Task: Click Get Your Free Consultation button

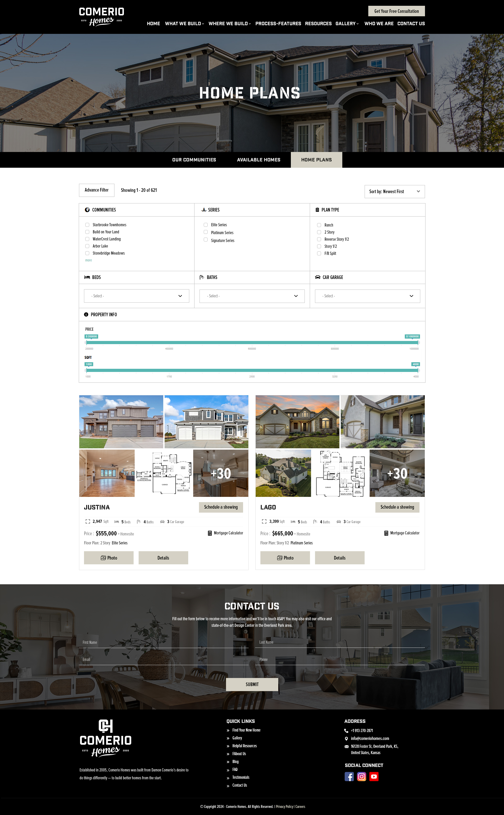Action: [x=396, y=11]
